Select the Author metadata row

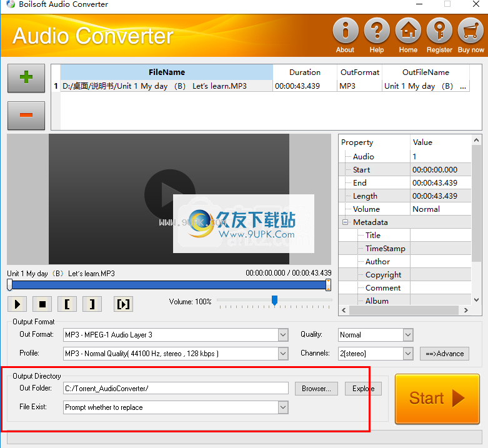[x=405, y=262]
